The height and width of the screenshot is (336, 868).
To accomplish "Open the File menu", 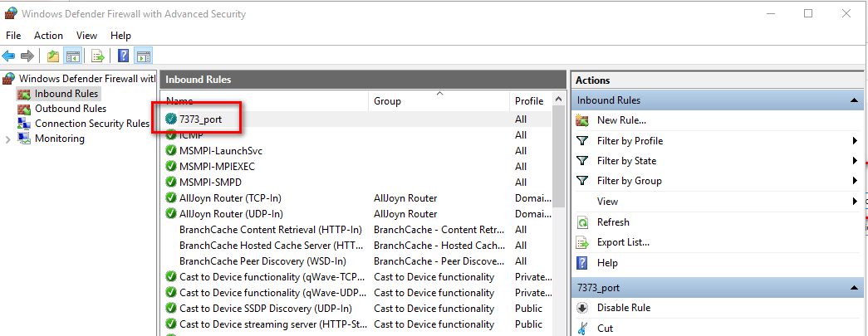I will (13, 36).
